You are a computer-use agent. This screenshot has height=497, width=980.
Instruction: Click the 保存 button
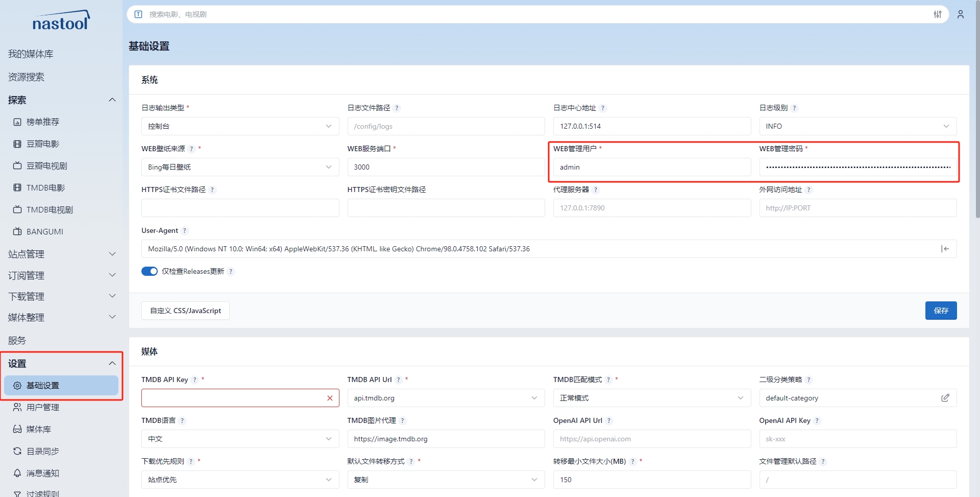(x=941, y=311)
